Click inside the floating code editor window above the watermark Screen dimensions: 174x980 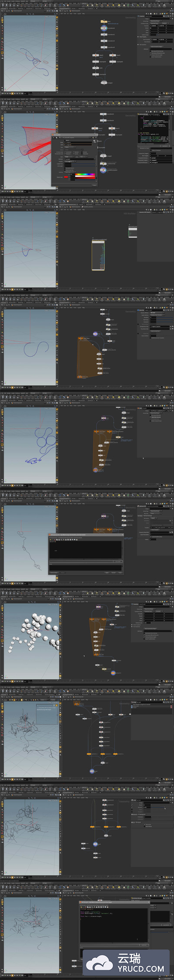tap(114, 925)
